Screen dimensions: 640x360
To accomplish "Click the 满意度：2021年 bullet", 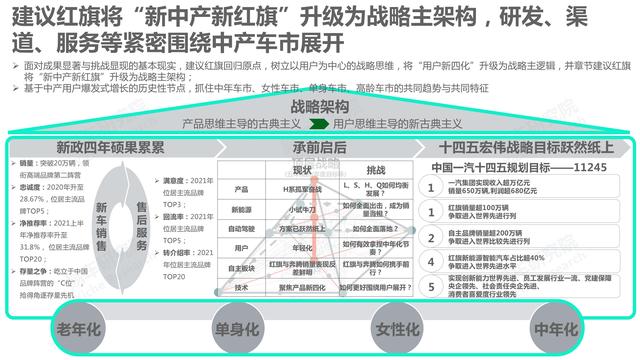I will point(184,192).
